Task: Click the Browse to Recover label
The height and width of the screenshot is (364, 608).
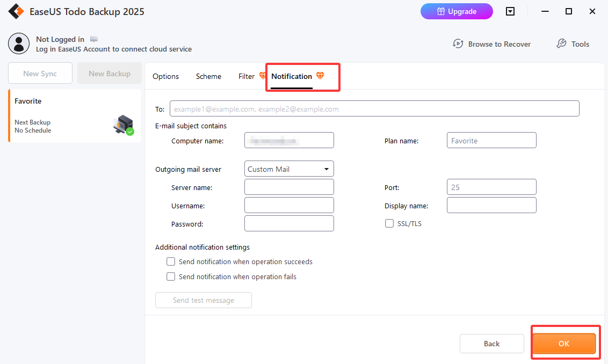Action: point(500,44)
